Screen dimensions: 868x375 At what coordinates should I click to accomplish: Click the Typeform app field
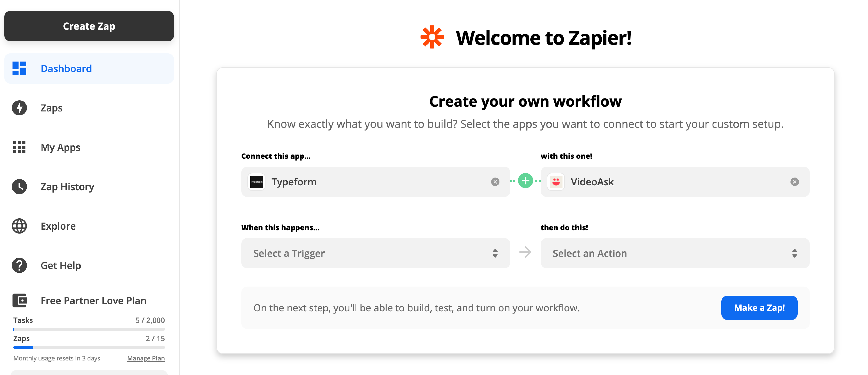375,182
